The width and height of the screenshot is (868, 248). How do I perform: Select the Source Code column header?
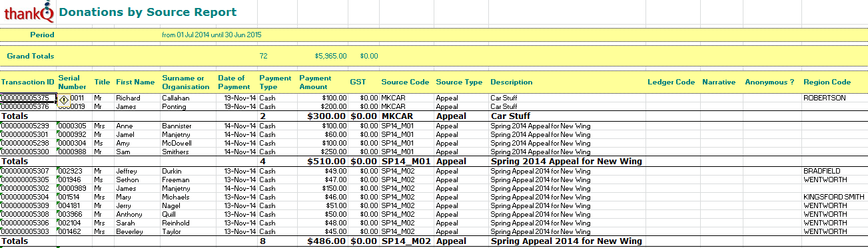tap(405, 82)
